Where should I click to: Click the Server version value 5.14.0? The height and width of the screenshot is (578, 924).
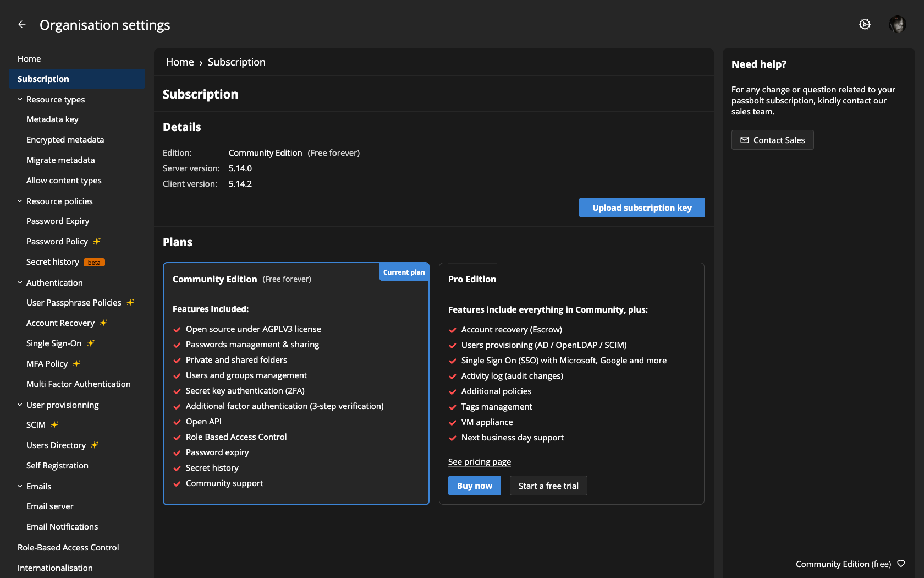240,168
